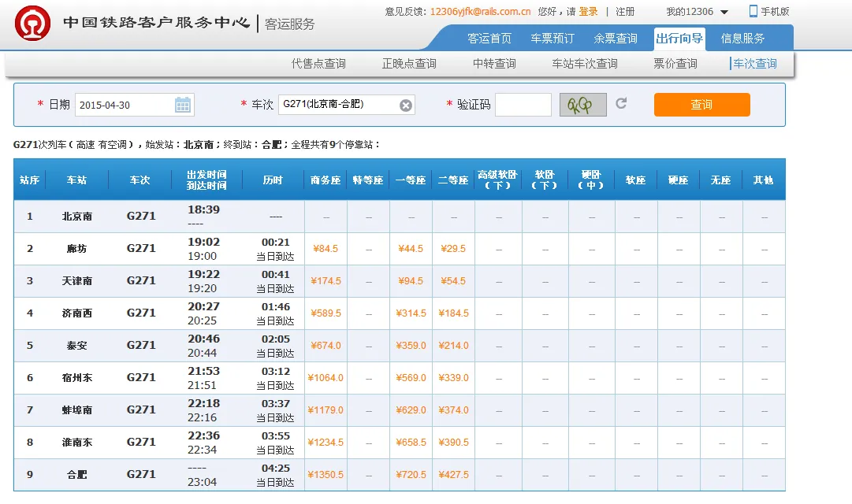Refresh the captcha image
Viewport: 852px width, 504px height.
[621, 103]
